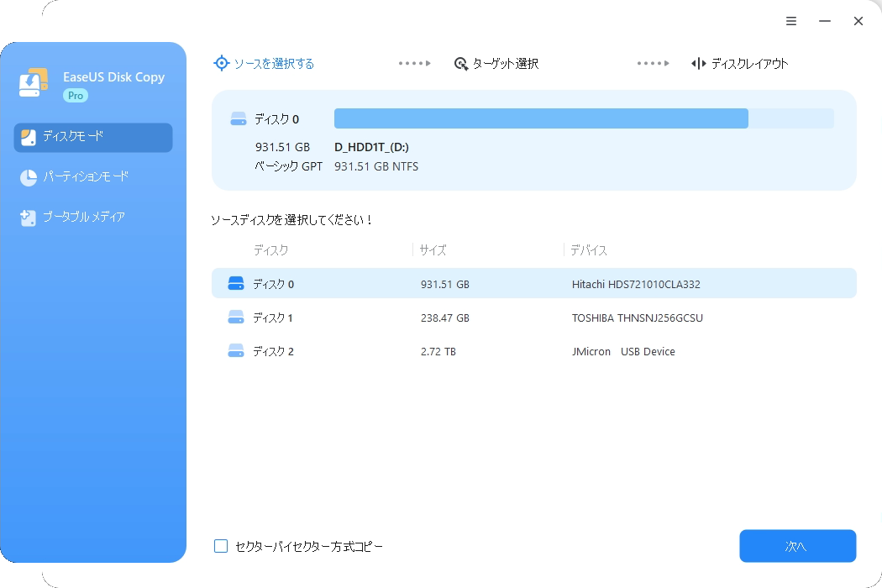Go to ディスクレイアウト step

(739, 64)
